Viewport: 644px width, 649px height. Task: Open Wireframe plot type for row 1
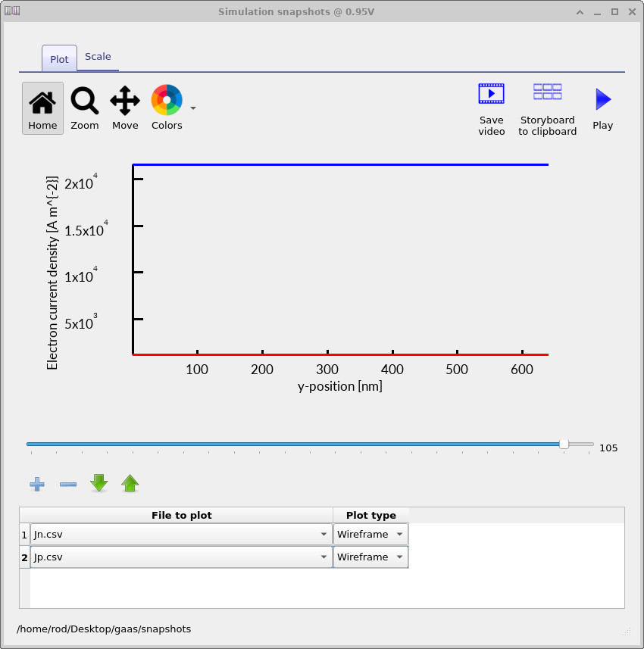coord(370,535)
